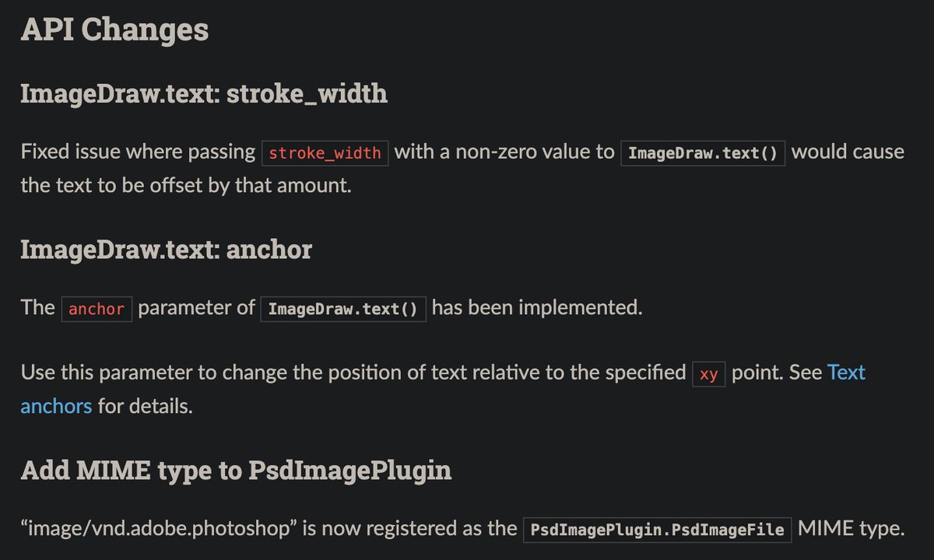Click the xy inline code label

pos(709,374)
